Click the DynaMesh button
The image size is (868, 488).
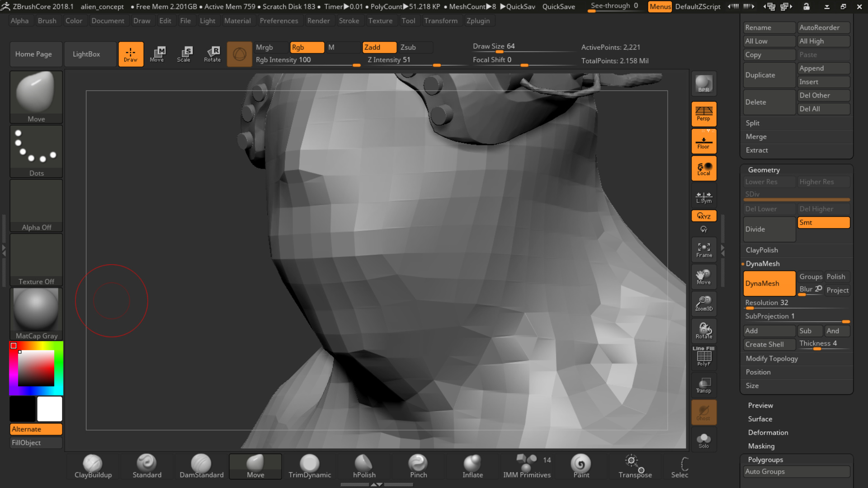tap(769, 283)
